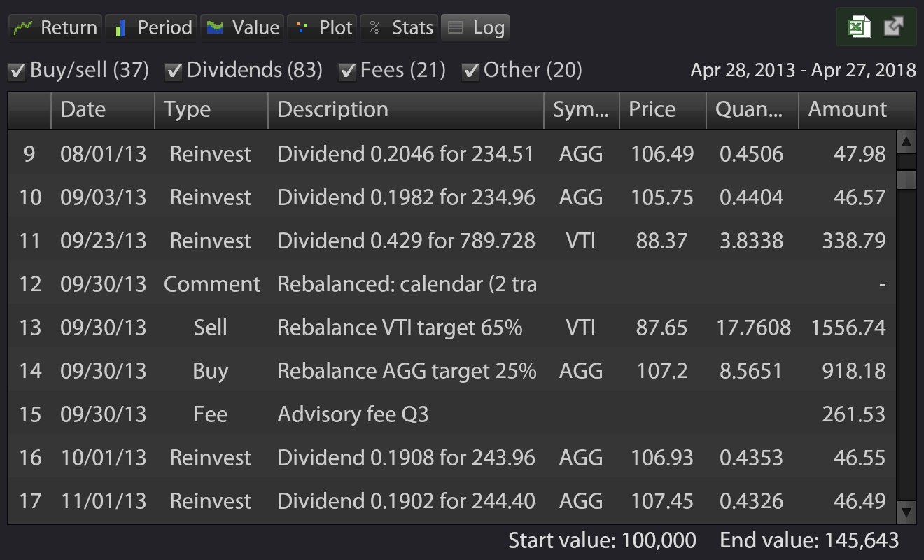Viewport: 924px width, 560px height.
Task: Click Rebalance VTI target 65% description
Action: (x=400, y=328)
